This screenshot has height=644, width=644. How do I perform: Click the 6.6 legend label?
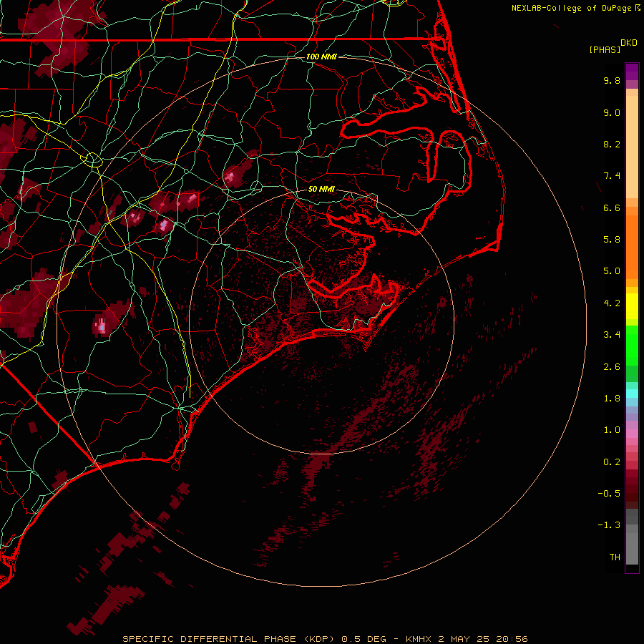point(612,208)
